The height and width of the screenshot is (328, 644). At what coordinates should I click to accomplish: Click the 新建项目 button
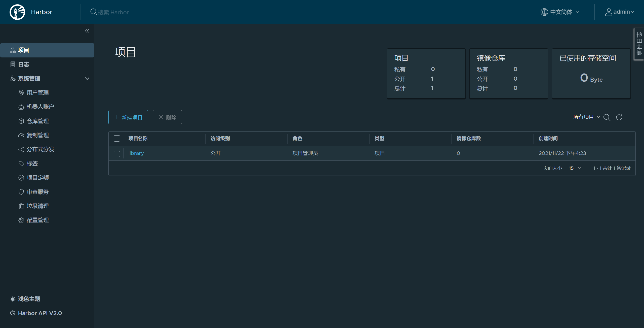[x=128, y=117]
